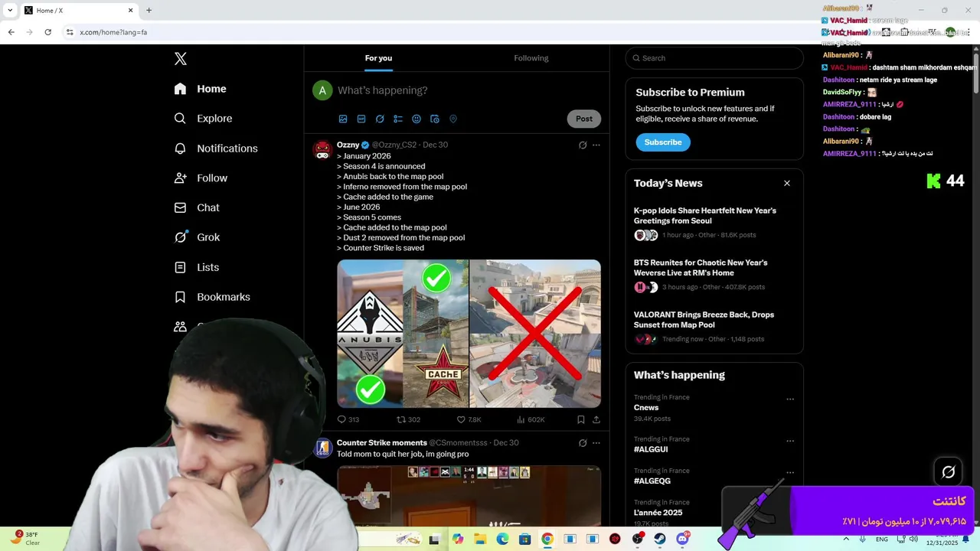Viewport: 980px width, 551px height.
Task: Add media image to the post
Action: (343, 119)
